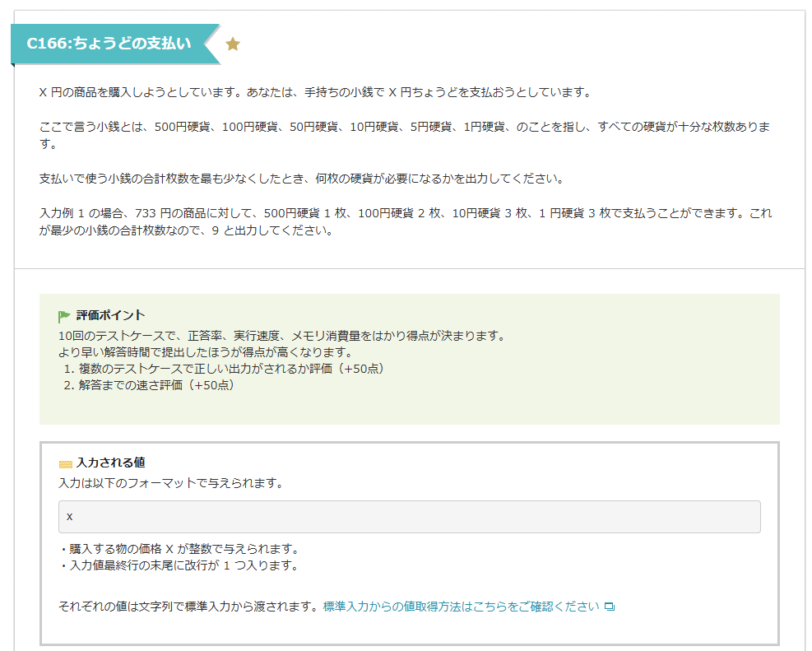
Task: Click the 評価ポイント heading text
Action: click(110, 315)
